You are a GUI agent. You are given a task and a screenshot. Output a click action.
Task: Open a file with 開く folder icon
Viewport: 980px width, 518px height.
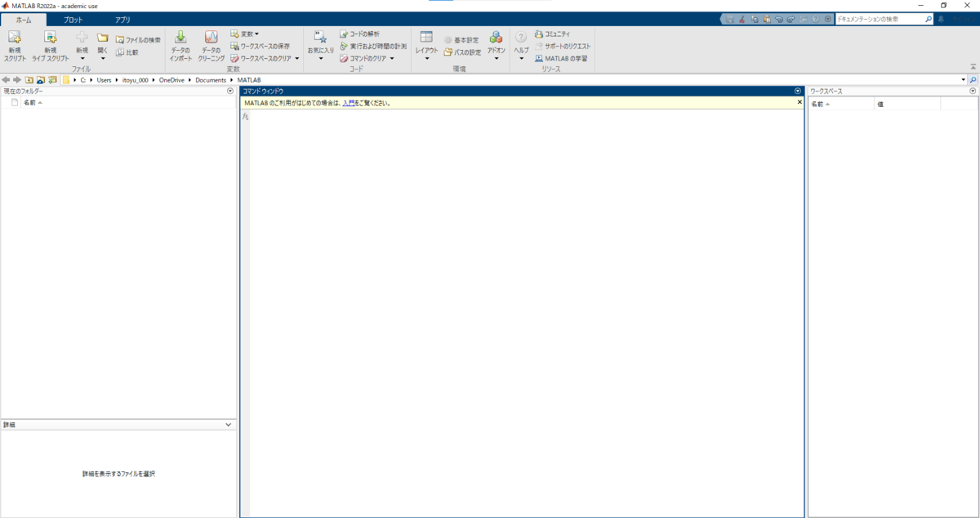[102, 47]
